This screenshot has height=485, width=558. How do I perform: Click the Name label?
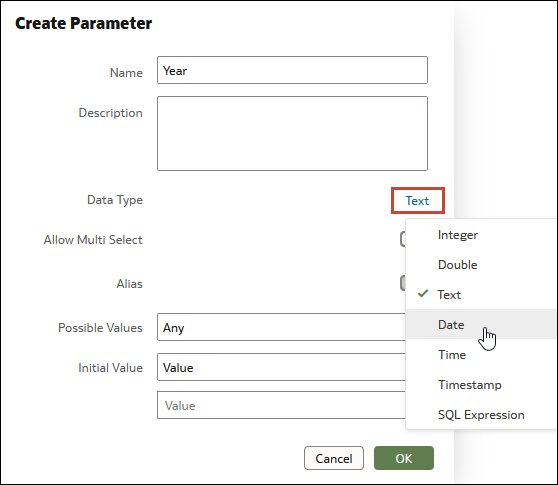click(126, 73)
